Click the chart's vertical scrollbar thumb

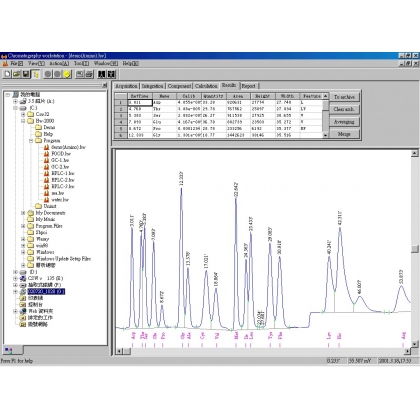click(415, 249)
